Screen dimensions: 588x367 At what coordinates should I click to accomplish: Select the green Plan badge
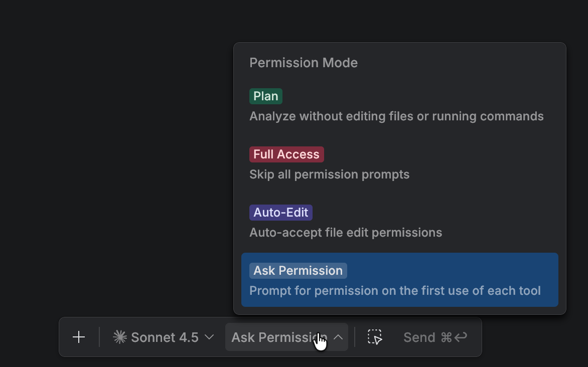click(266, 96)
